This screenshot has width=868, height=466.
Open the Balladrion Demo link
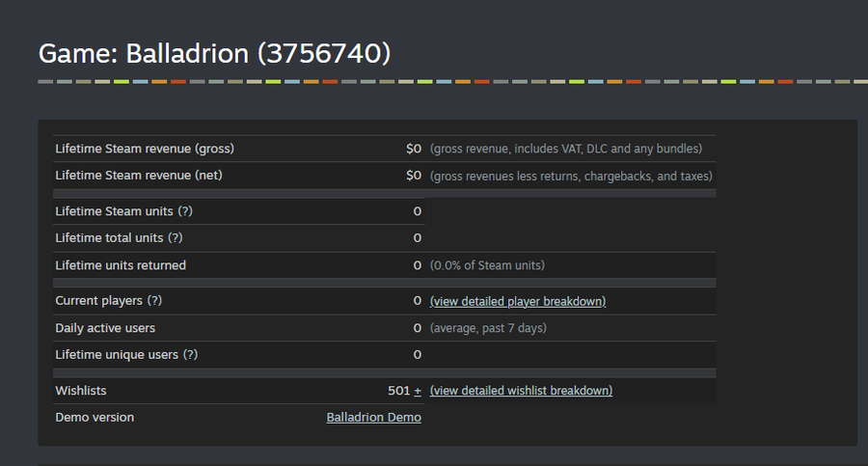pyautogui.click(x=373, y=418)
